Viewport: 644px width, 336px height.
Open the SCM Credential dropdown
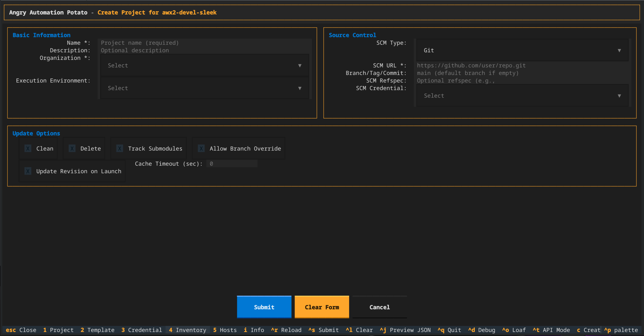coord(523,96)
